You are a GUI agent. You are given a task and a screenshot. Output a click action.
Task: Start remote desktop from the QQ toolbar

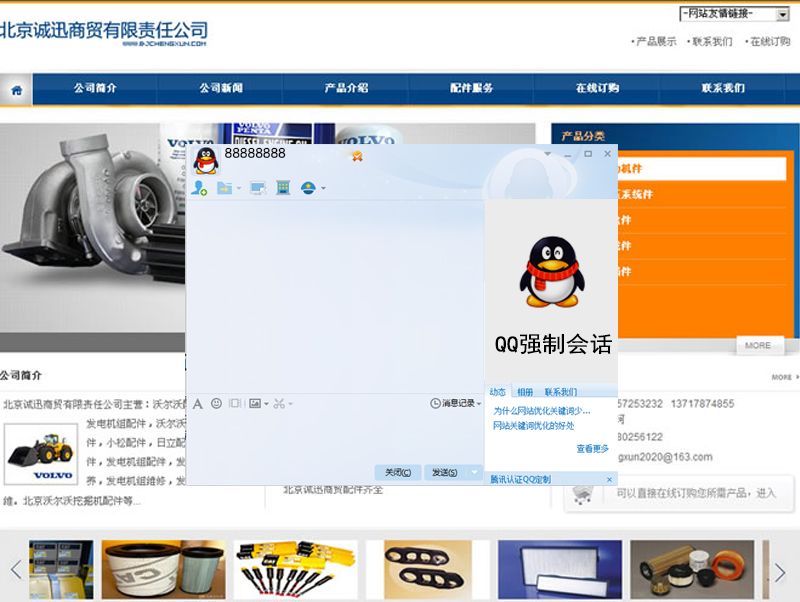257,188
